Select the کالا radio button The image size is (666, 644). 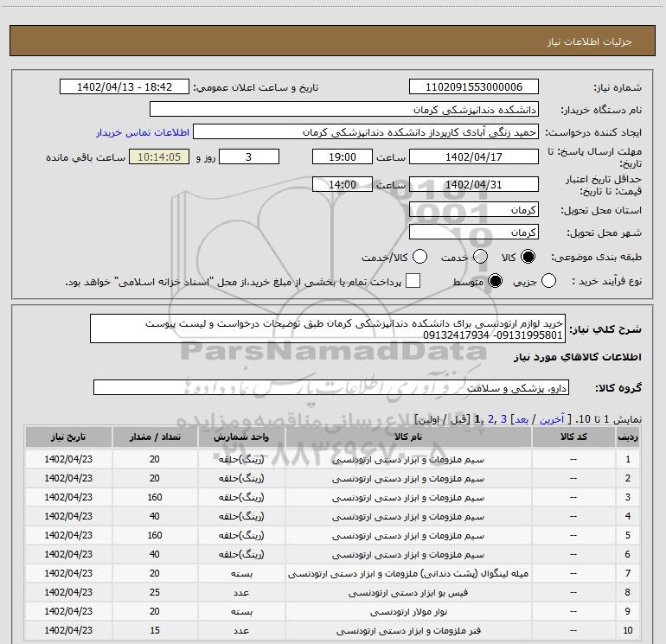(x=528, y=257)
